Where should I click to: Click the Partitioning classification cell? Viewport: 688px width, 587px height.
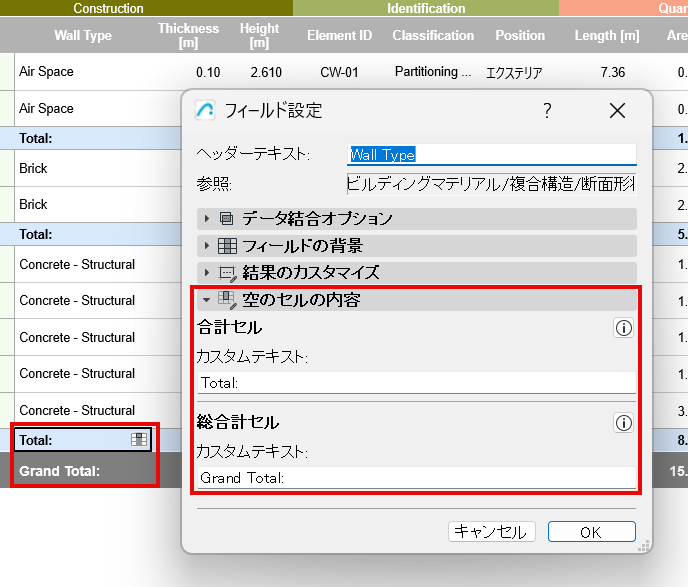click(433, 72)
